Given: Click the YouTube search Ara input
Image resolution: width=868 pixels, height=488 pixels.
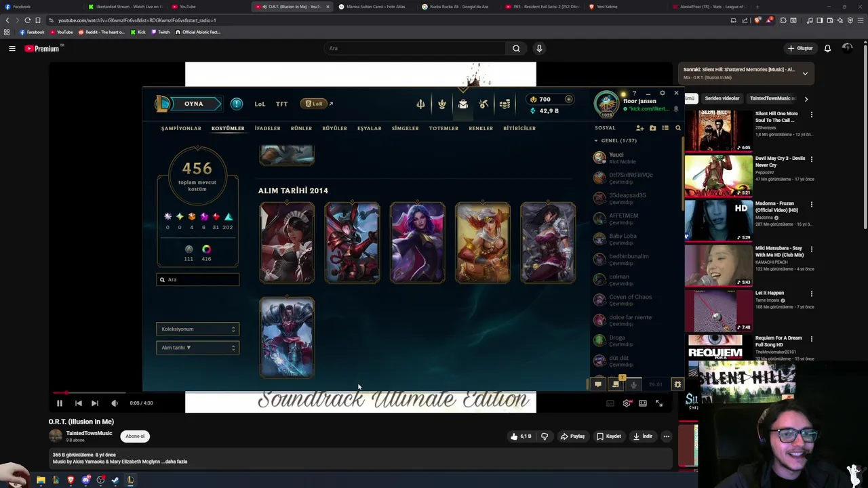Looking at the screenshot, I should pos(414,48).
